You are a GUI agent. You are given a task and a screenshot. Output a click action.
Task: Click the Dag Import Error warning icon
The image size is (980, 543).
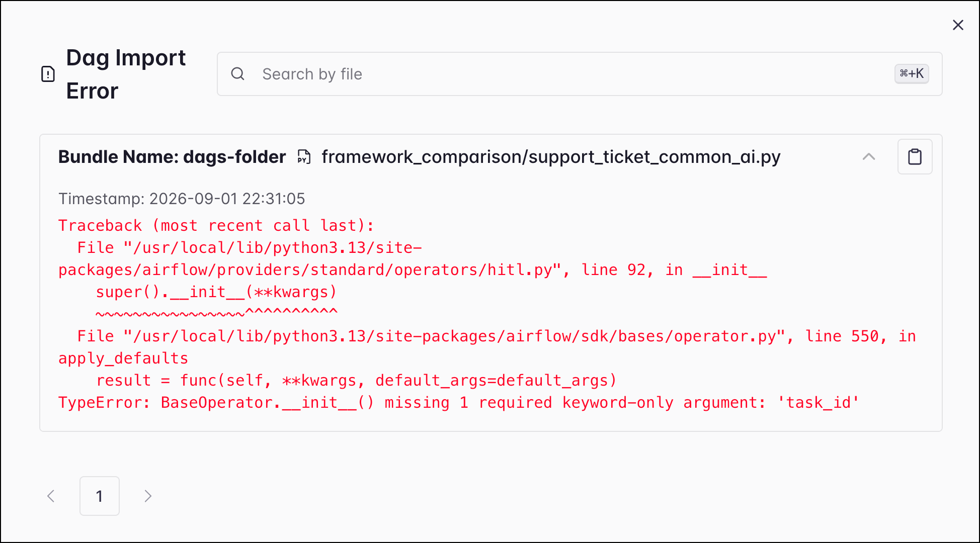(x=48, y=74)
